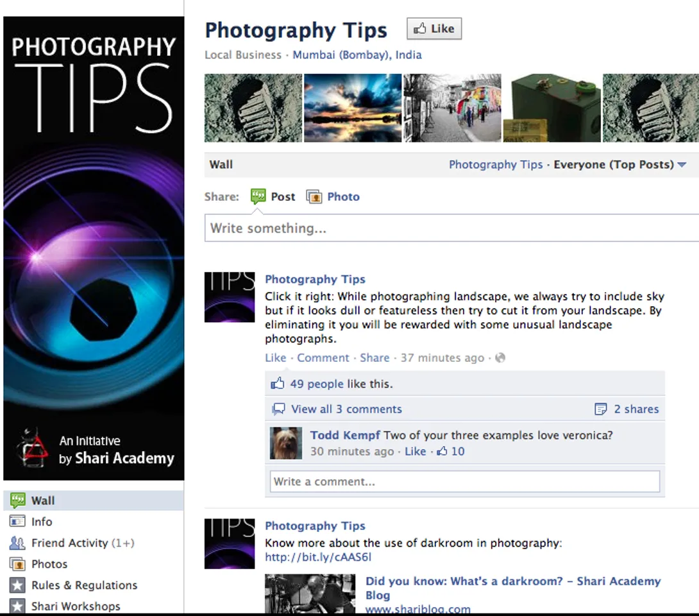699x616 pixels.
Task: Open the green box camera thumbnail
Action: tap(552, 108)
